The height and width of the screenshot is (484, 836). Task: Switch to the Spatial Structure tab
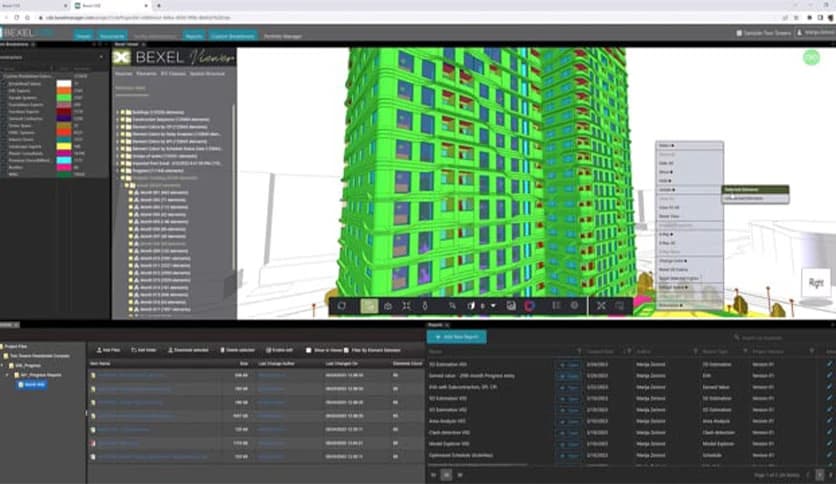click(x=207, y=74)
